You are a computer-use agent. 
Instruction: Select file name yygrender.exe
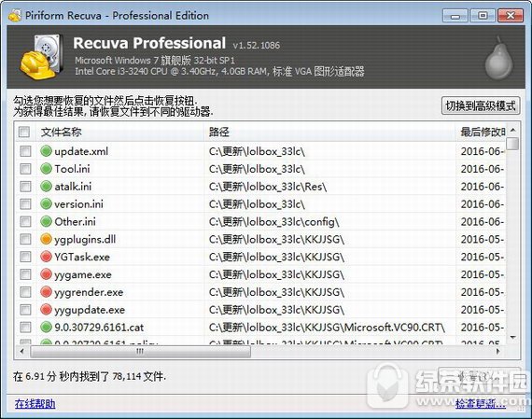(89, 292)
